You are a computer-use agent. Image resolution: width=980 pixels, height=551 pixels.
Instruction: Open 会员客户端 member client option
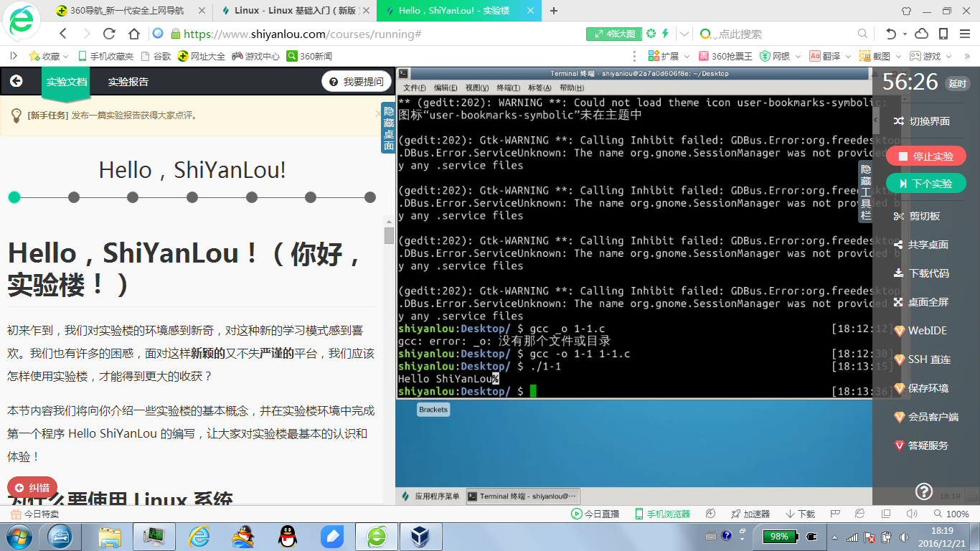pos(926,417)
